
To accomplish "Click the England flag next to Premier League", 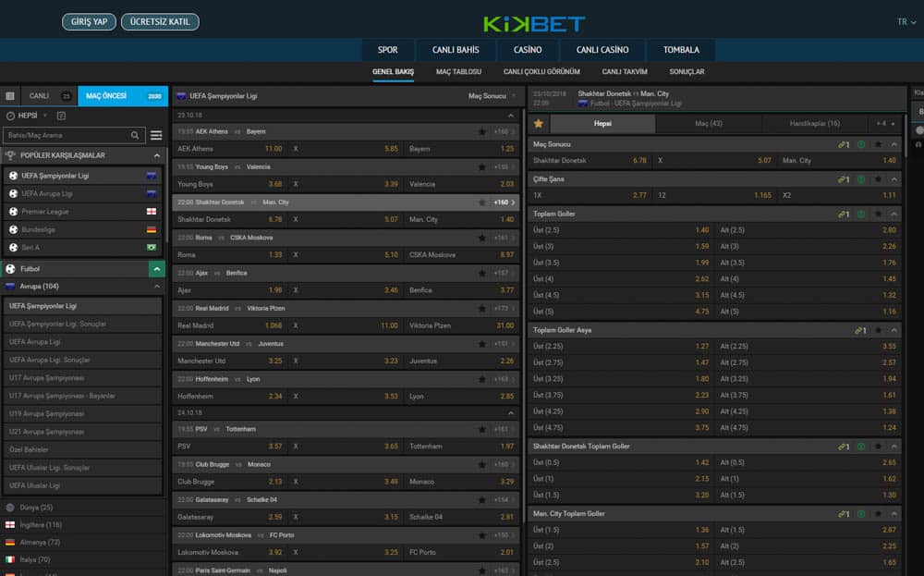I will (152, 212).
